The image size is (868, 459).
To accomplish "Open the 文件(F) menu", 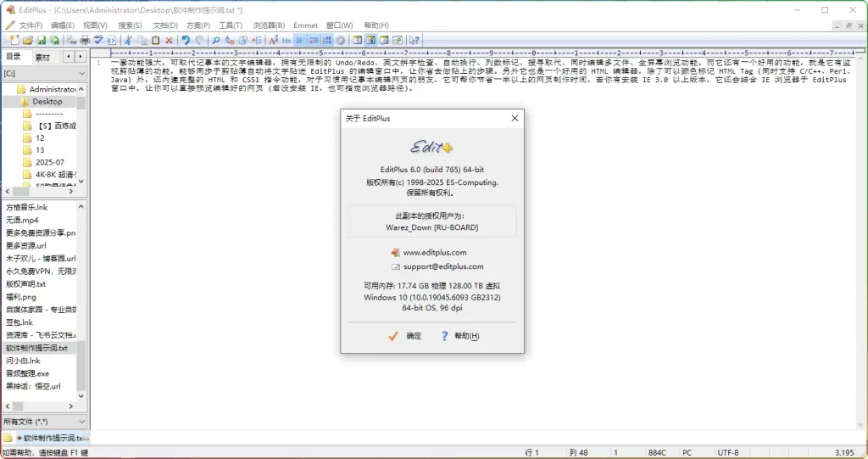I will click(31, 25).
